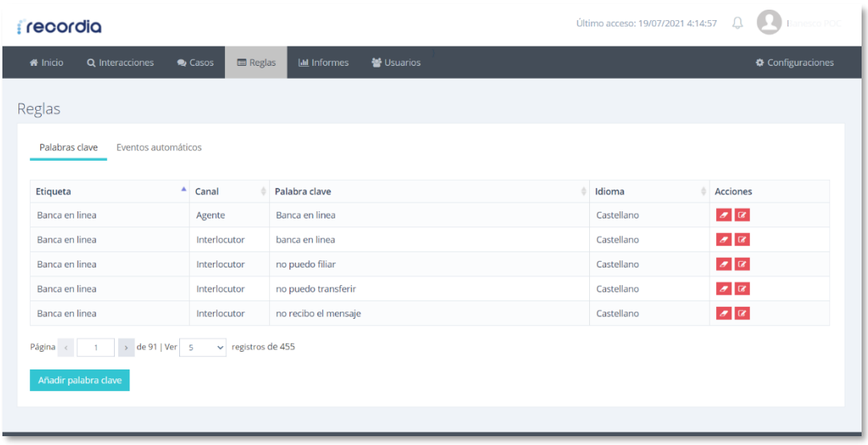Click the Último acceso timestamp text

646,23
